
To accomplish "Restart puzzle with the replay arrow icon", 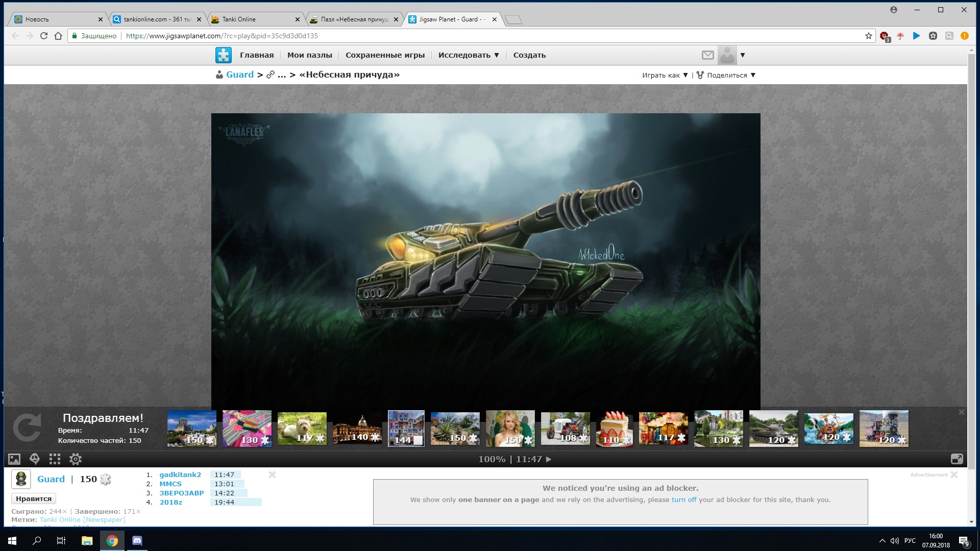I will (27, 428).
